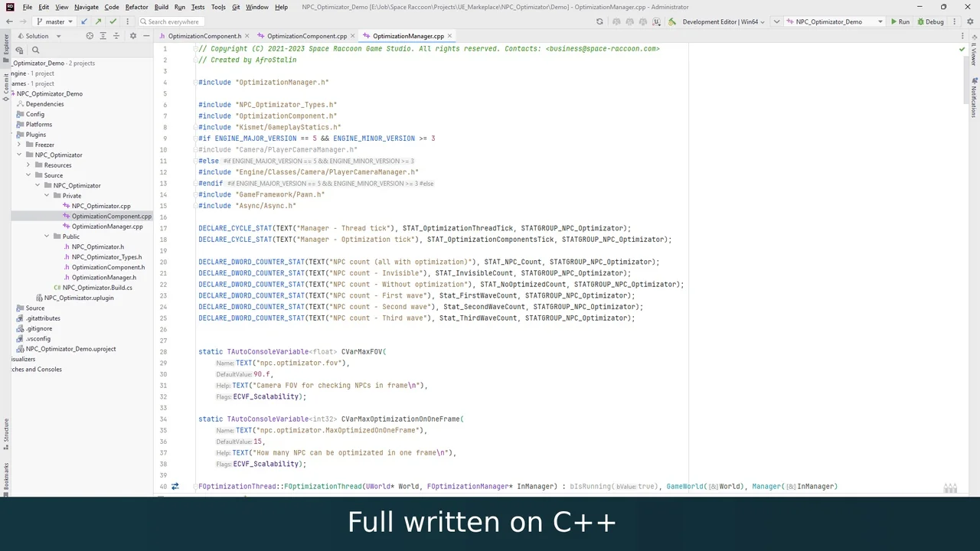Screen dimensions: 980x551
Task: Click the Git push arrow icon
Action: pos(99,21)
